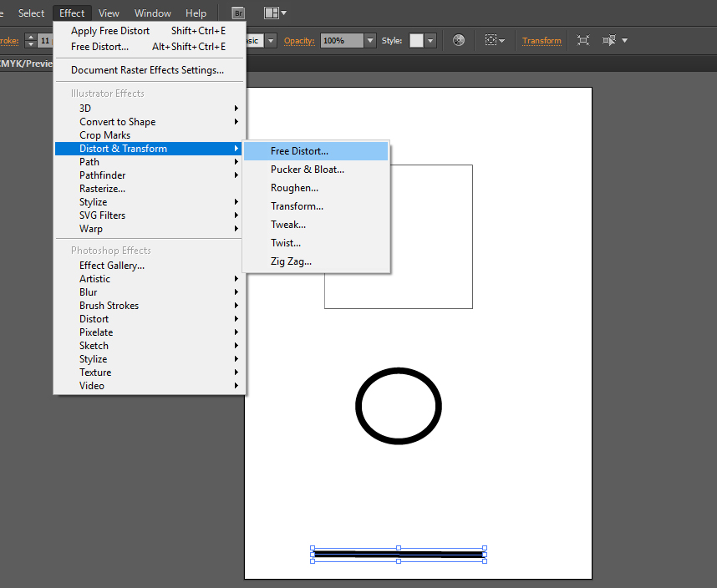Open the Opacity percentage dropdown

click(371, 40)
